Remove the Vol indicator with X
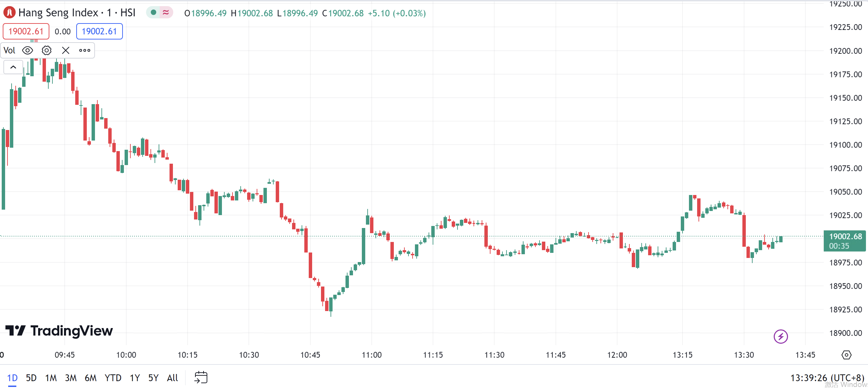Viewport: 868px width, 390px height. (x=66, y=50)
